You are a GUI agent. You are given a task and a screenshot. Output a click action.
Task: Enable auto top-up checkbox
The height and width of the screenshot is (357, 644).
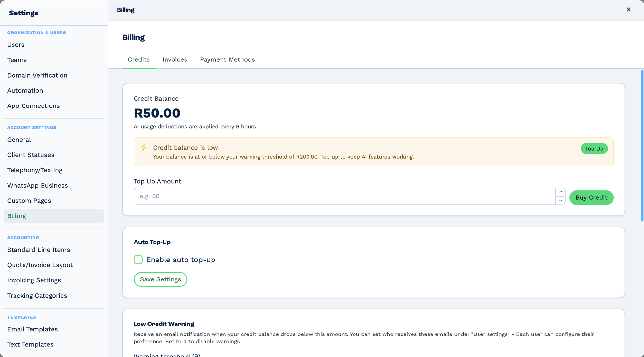(138, 260)
